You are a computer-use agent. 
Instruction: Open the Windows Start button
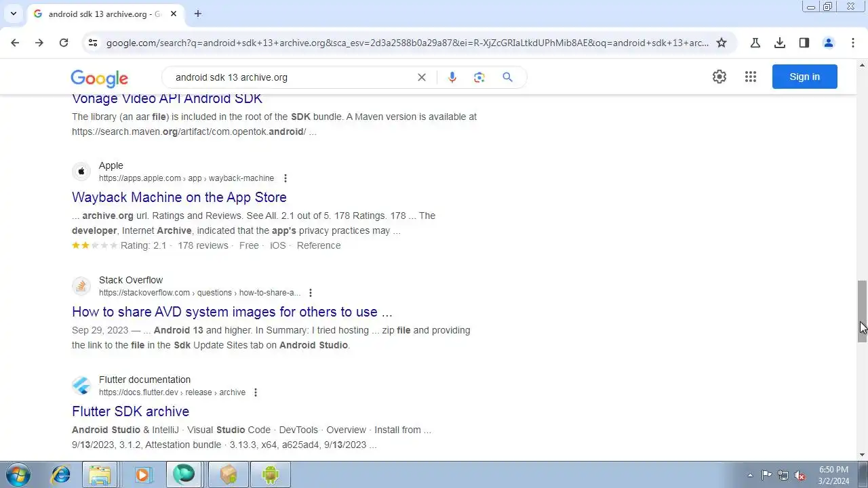coord(18,474)
